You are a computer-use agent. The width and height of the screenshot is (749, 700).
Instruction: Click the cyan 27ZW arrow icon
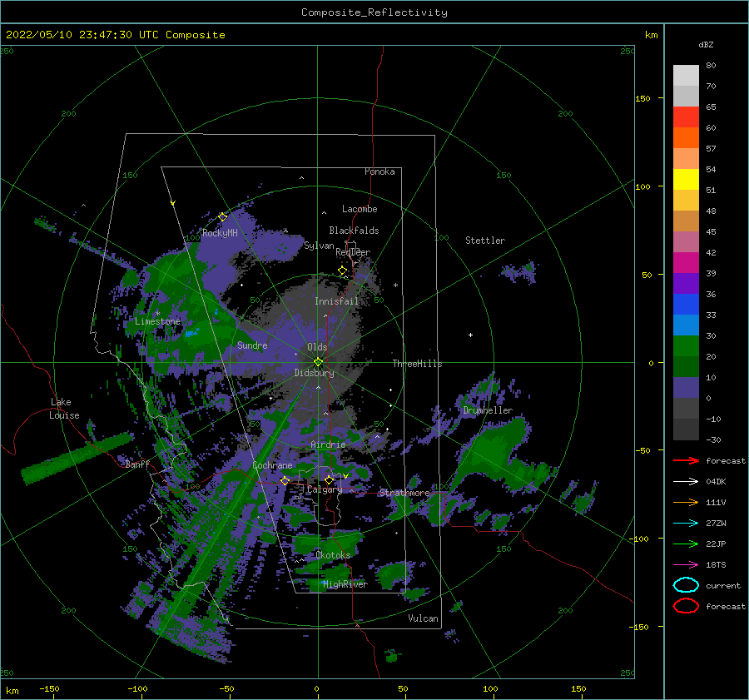[686, 524]
